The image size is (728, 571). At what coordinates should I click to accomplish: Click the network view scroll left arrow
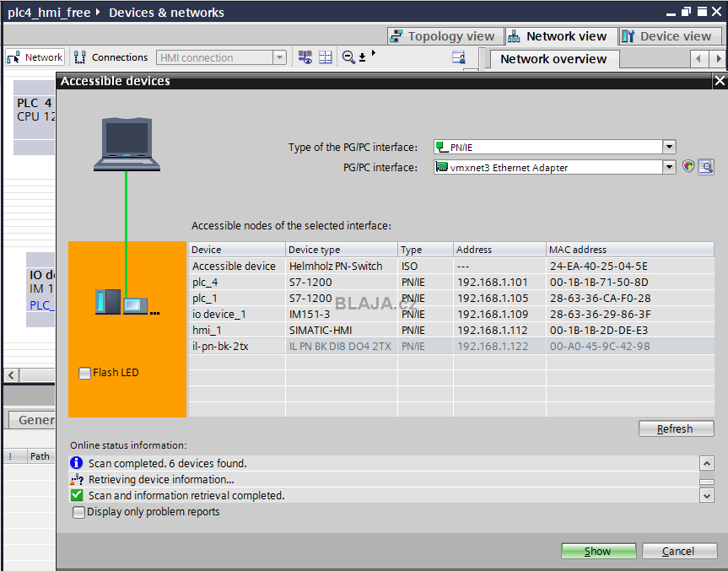coord(12,375)
